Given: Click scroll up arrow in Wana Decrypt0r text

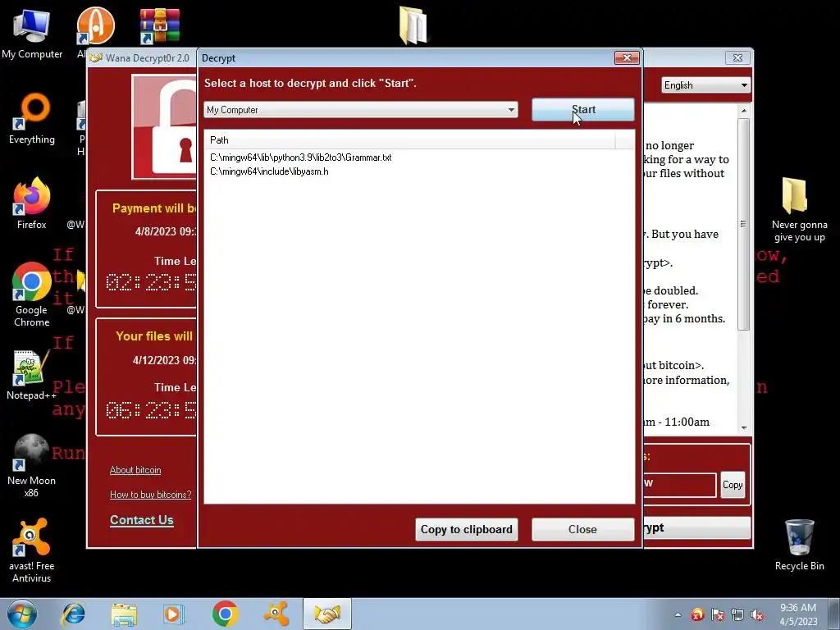Looking at the screenshot, I should 743,111.
